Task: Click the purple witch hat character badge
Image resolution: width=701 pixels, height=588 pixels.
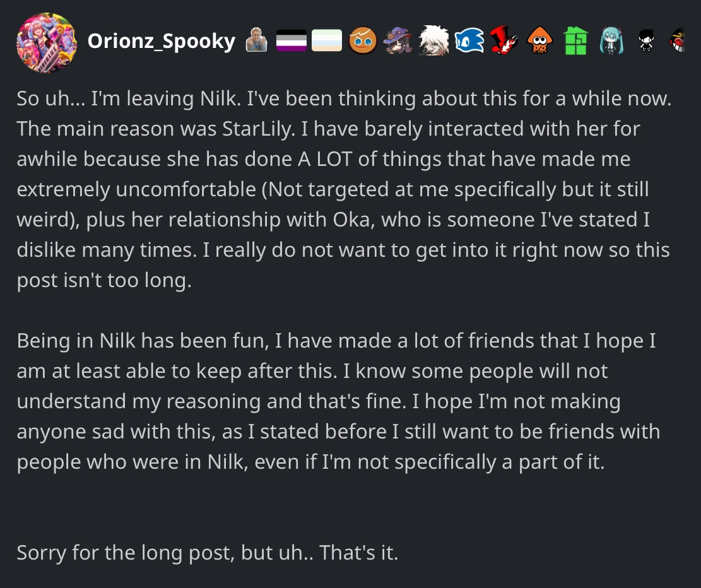Action: pyautogui.click(x=398, y=42)
